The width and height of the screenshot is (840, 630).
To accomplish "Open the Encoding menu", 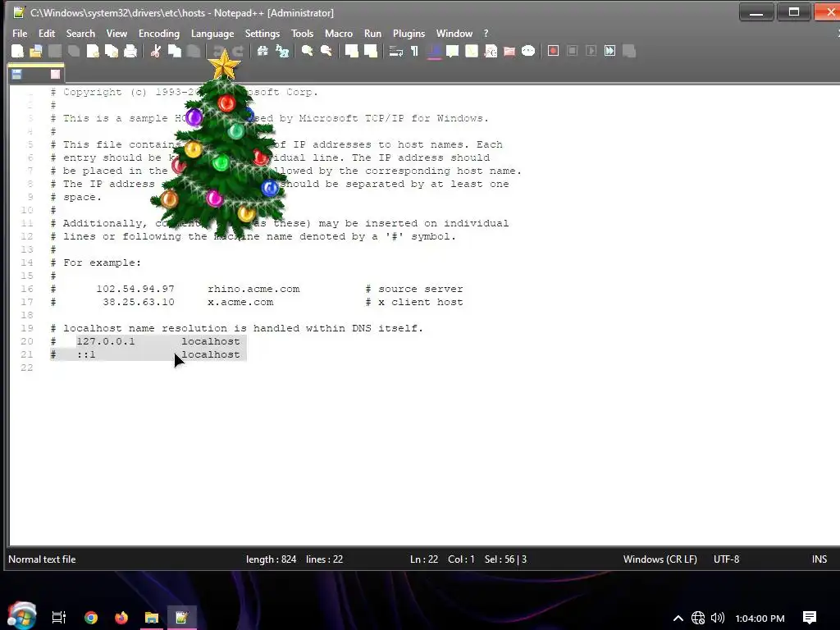I will click(x=159, y=33).
